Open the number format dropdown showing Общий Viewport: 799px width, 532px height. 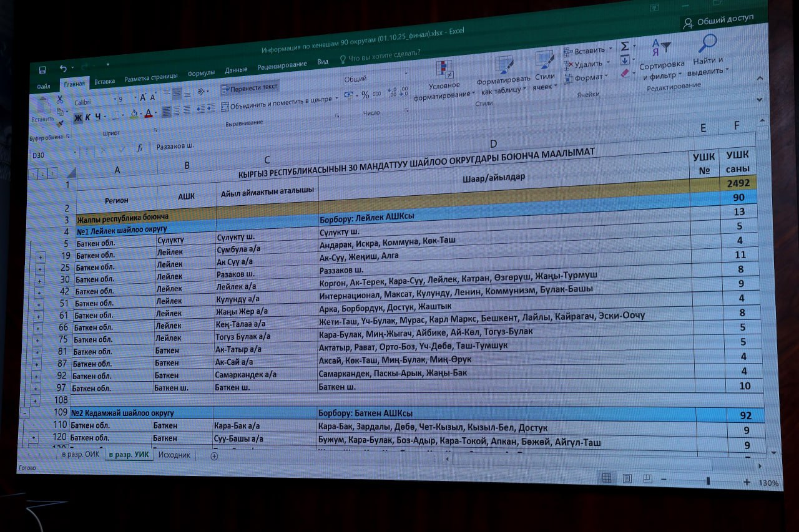[x=375, y=79]
